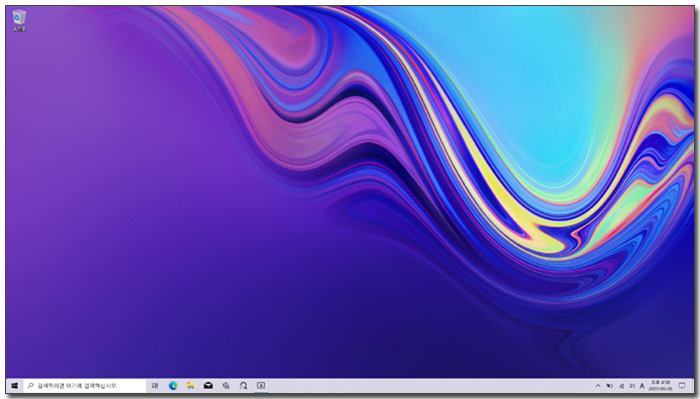Focus the taskbar search box
This screenshot has height=399, width=700.
click(x=85, y=386)
